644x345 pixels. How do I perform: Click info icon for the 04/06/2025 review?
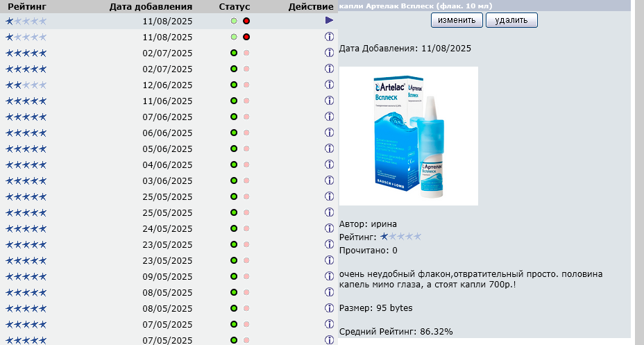329,165
